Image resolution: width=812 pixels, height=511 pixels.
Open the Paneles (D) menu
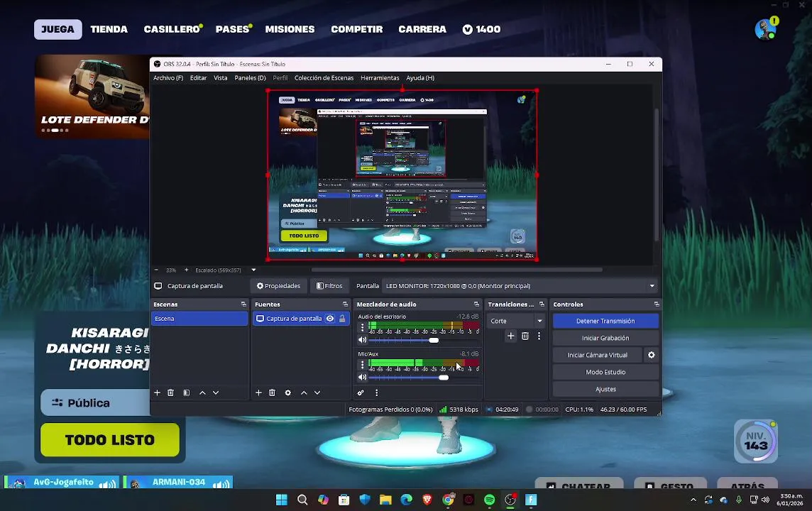pos(250,78)
